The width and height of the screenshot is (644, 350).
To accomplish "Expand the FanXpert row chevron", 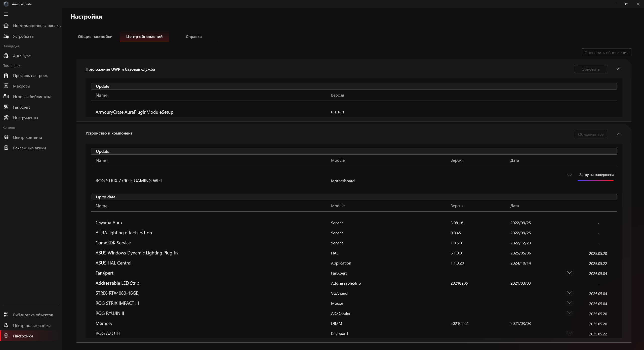I will tap(569, 273).
